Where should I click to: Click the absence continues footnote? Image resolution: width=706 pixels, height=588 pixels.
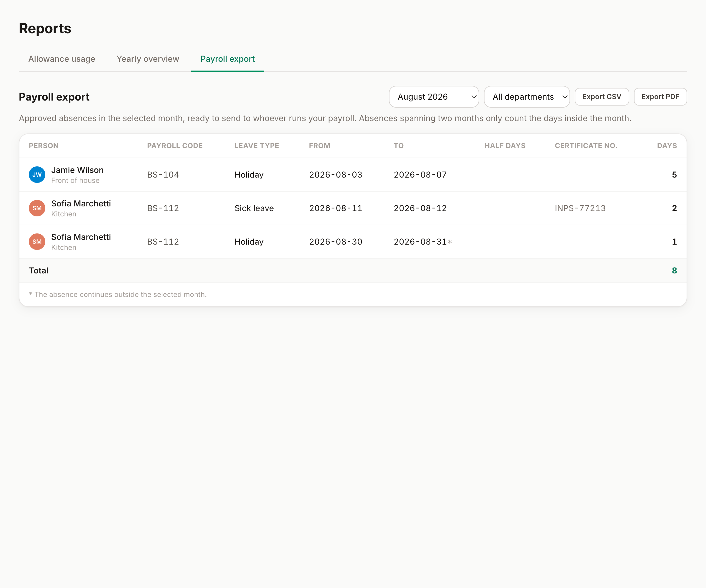click(x=118, y=295)
